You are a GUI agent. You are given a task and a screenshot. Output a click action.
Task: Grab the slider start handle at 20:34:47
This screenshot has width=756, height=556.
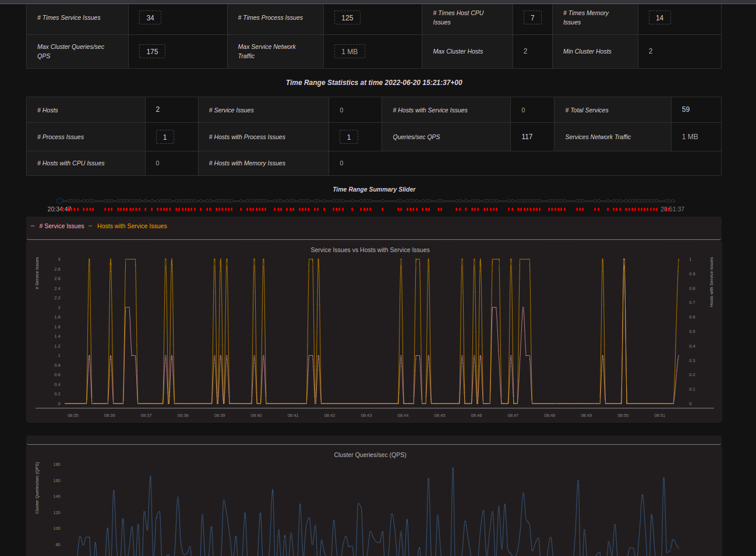point(59,201)
